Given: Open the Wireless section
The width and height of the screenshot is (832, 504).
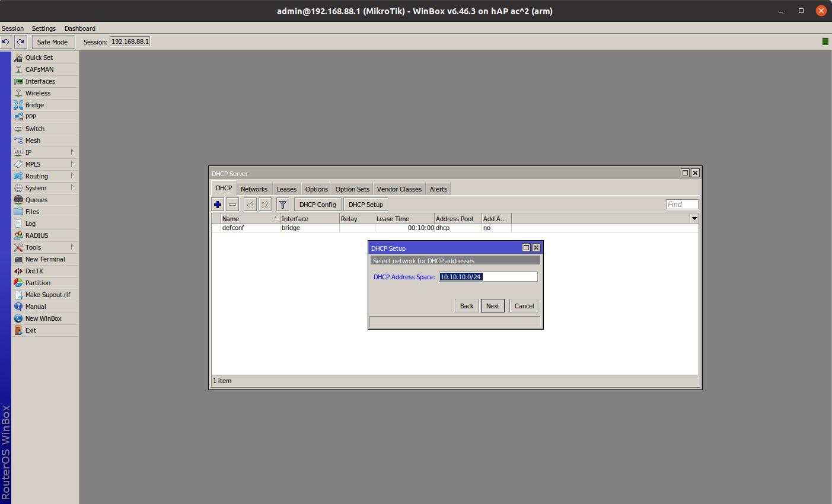Looking at the screenshot, I should click(x=45, y=93).
